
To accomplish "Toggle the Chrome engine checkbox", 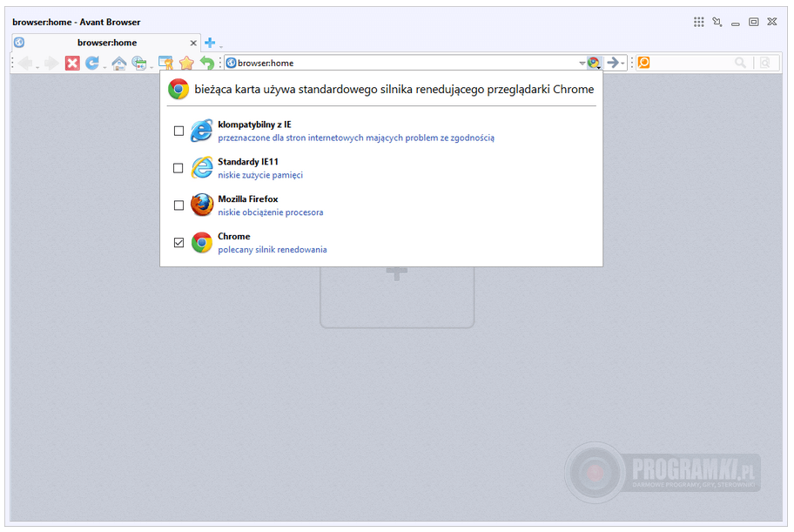I will [x=178, y=243].
